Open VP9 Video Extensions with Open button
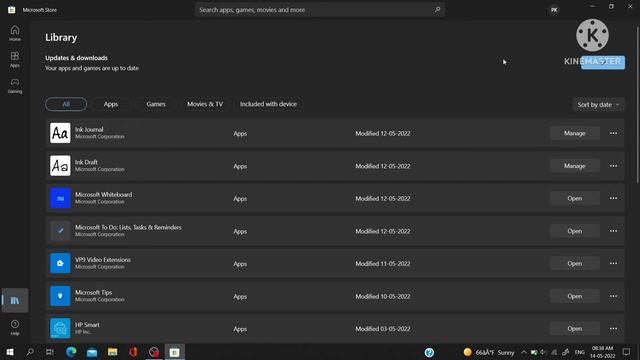Screen dimensions: 640x360 574,263
